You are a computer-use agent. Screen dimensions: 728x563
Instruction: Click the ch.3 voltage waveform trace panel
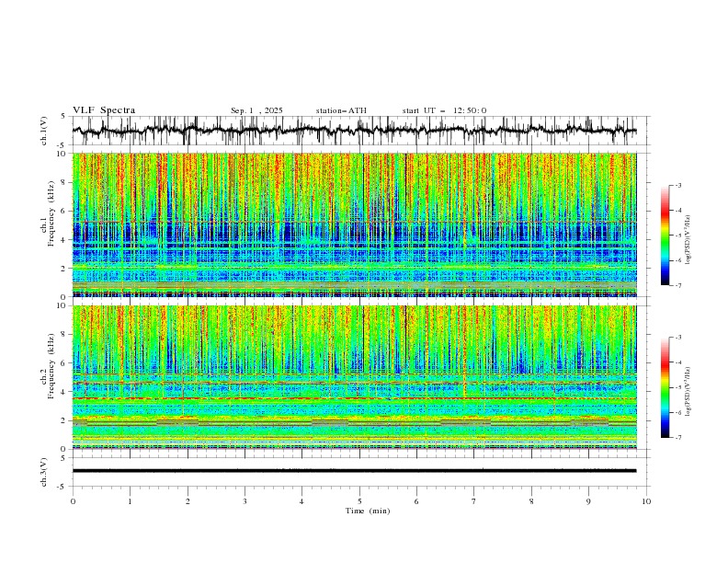pyautogui.click(x=360, y=472)
